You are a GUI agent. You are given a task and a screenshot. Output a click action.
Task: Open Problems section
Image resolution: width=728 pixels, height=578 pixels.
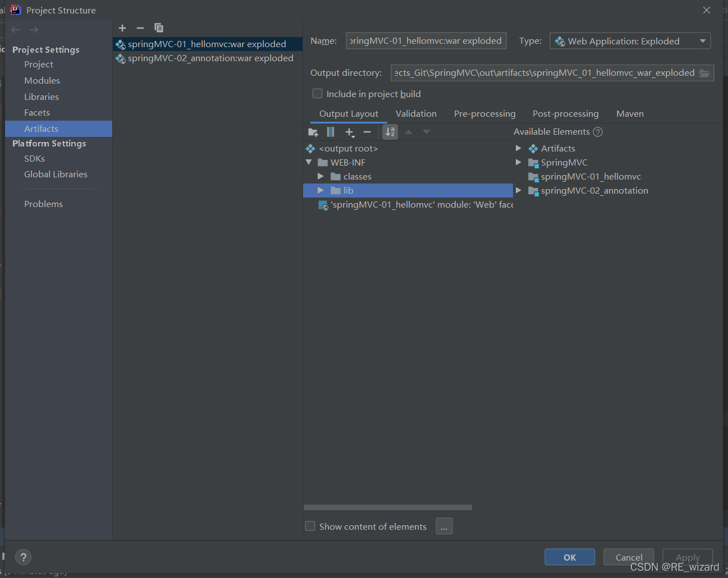click(x=43, y=204)
